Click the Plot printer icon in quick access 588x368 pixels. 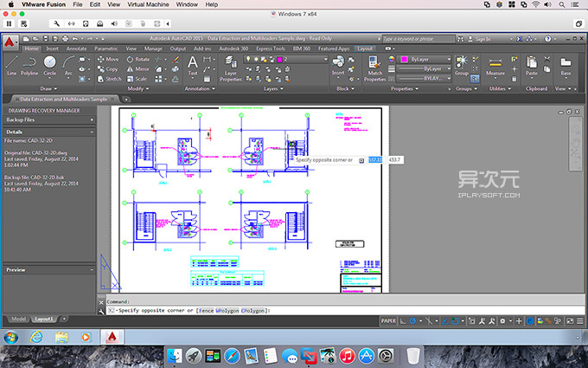pos(65,39)
